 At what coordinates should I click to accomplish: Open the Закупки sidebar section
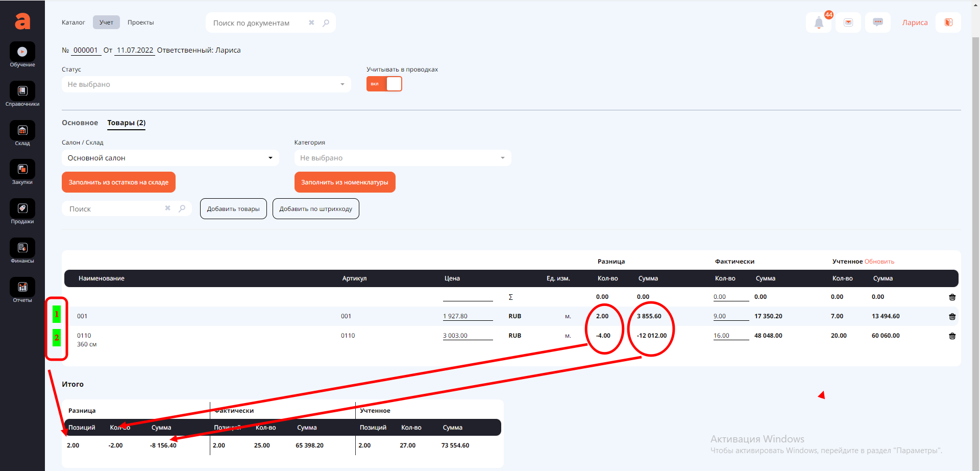pyautogui.click(x=22, y=170)
